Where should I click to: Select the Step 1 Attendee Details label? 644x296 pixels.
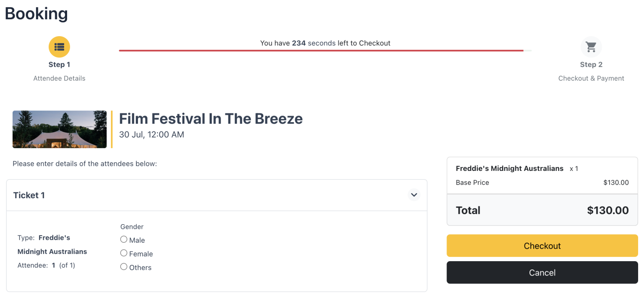click(x=59, y=78)
